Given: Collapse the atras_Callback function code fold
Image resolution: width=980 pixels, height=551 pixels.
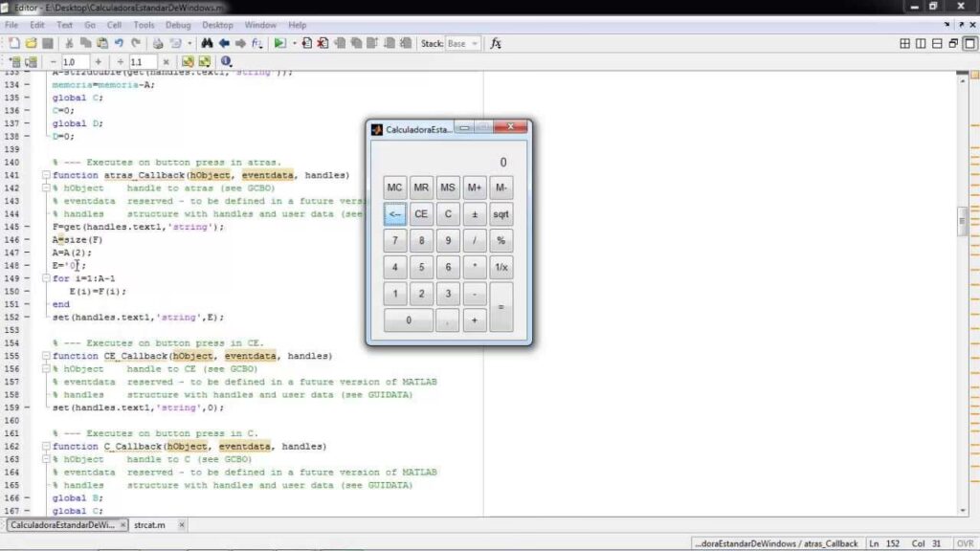Looking at the screenshot, I should 46,176.
